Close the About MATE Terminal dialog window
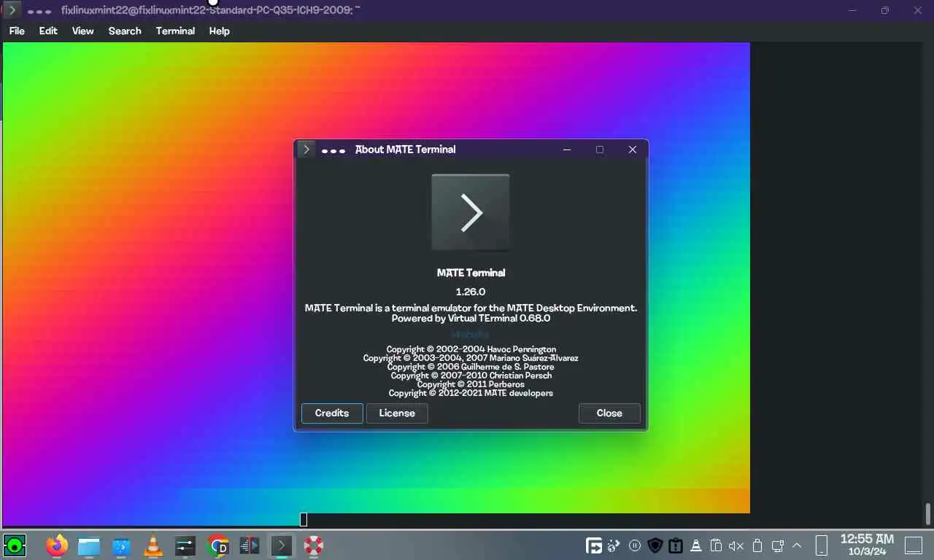The height and width of the screenshot is (560, 934). 633,149
